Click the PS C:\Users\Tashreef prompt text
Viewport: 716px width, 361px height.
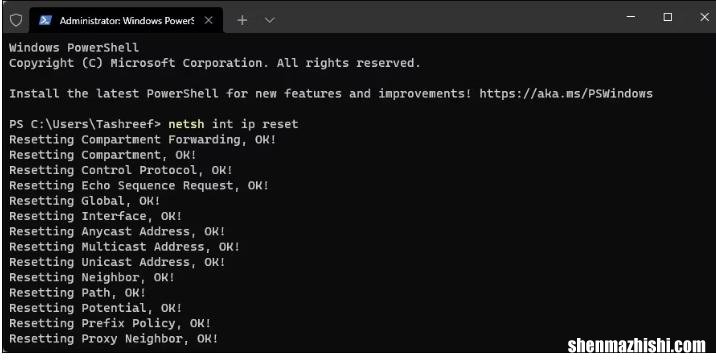click(x=85, y=124)
